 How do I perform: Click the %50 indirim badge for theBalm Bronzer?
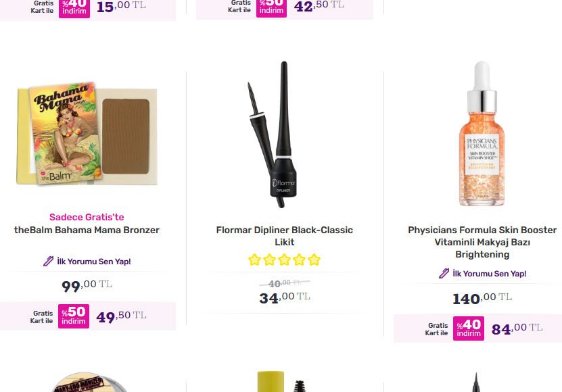click(73, 316)
